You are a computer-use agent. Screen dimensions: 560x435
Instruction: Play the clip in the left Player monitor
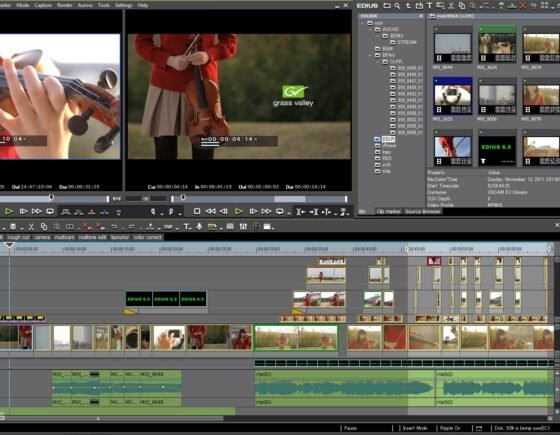coord(9,211)
